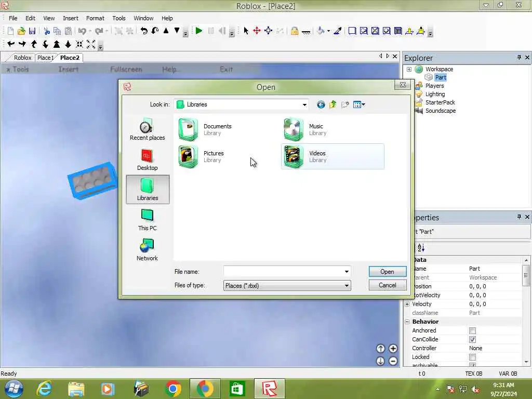Image resolution: width=532 pixels, height=399 pixels.
Task: Click the Copy toolbar icon
Action: (57, 31)
